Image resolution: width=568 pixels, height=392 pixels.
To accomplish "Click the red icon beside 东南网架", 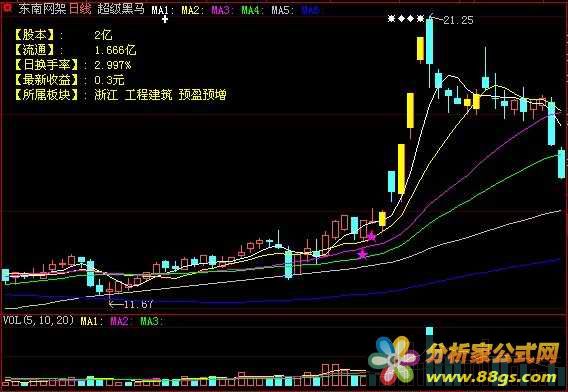I will tap(6, 8).
